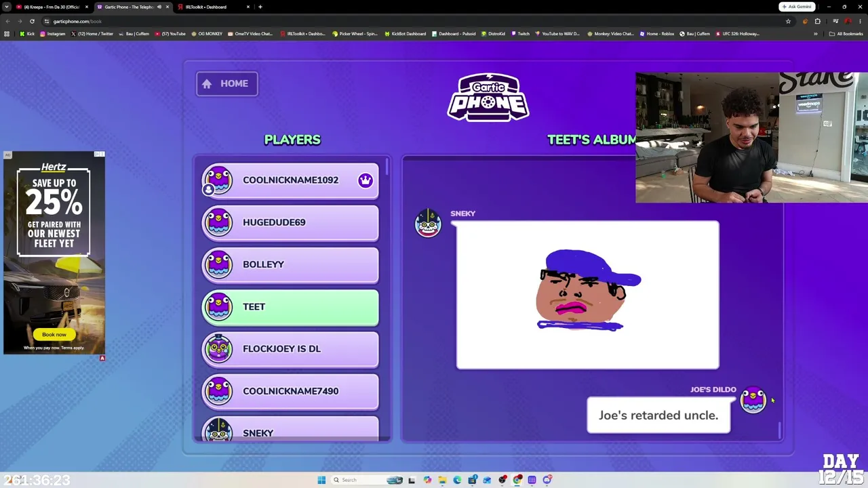
Task: Open OBS Studio from the taskbar
Action: pos(502,480)
